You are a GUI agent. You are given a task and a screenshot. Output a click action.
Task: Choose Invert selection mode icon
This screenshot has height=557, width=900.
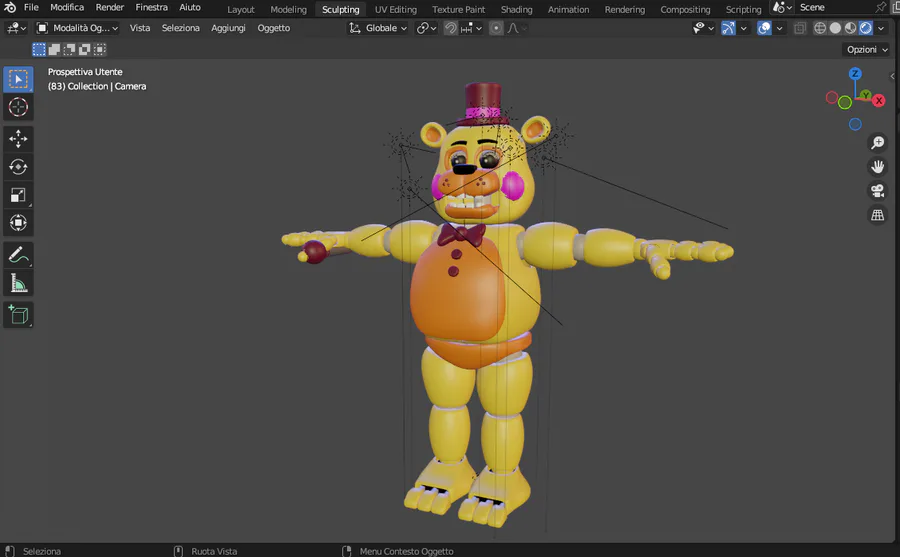click(84, 50)
